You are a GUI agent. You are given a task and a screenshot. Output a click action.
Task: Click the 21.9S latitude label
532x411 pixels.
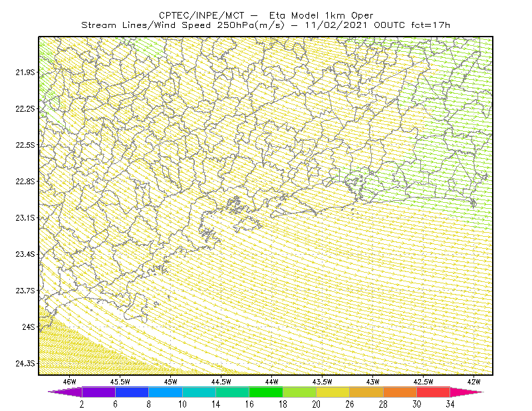[25, 72]
